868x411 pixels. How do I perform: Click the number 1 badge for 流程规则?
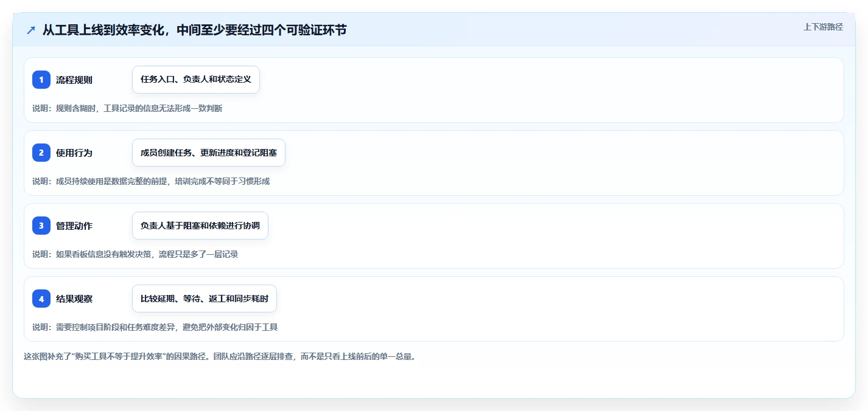point(41,80)
